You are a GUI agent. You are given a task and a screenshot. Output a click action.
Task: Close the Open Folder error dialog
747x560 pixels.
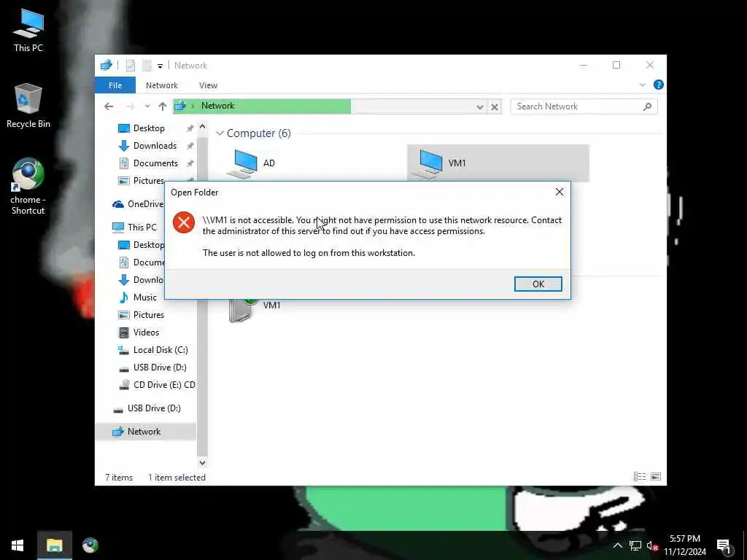[560, 192]
